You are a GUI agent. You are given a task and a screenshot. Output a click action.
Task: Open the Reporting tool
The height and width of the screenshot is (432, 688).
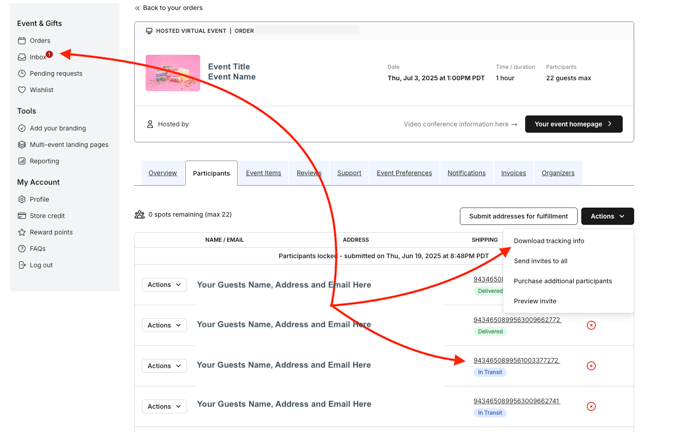point(38,161)
